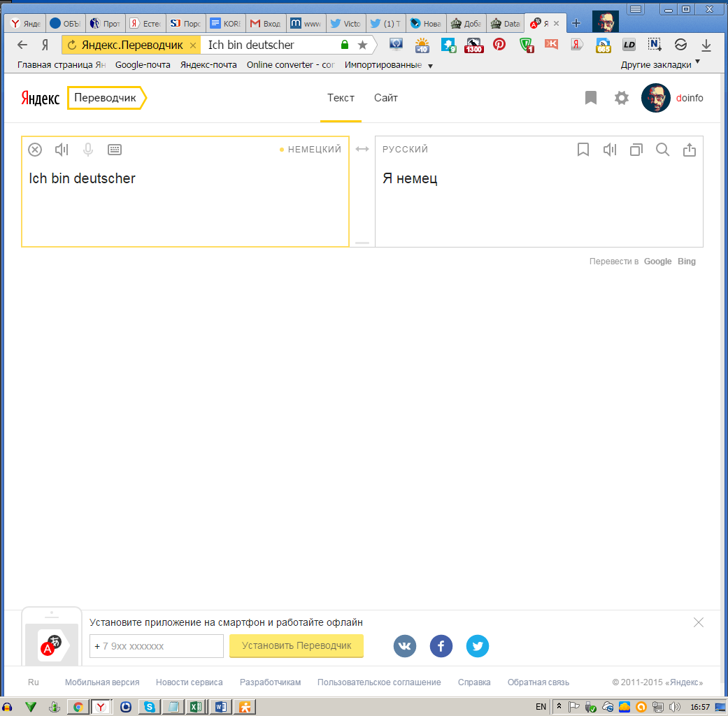
Task: Click the phone number input field
Action: point(157,646)
